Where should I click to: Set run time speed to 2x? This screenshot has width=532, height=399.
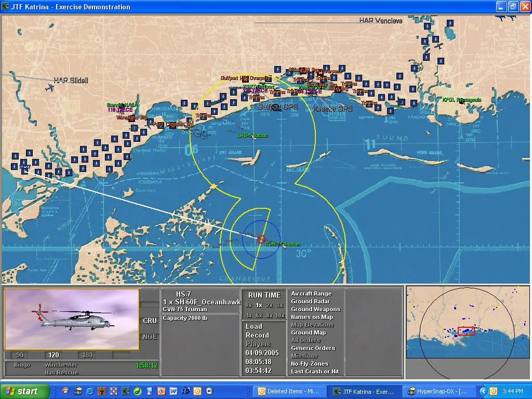point(269,305)
